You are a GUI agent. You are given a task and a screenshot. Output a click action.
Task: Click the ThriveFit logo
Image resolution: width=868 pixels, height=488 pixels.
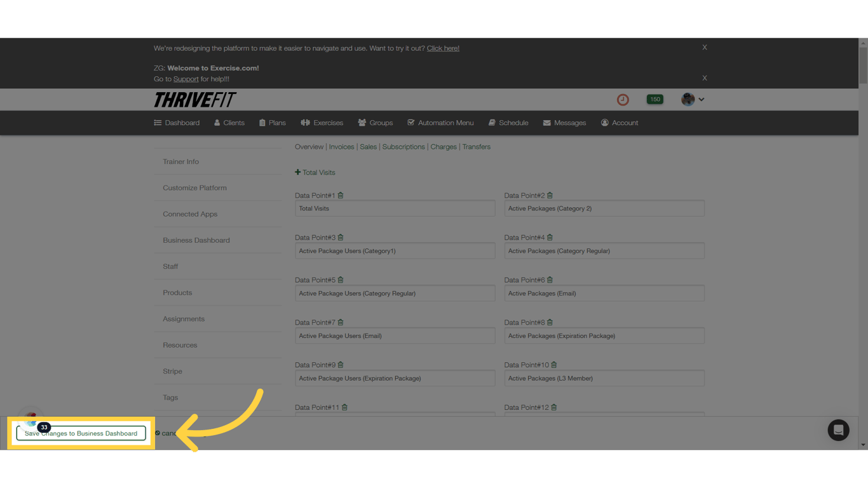tap(195, 100)
